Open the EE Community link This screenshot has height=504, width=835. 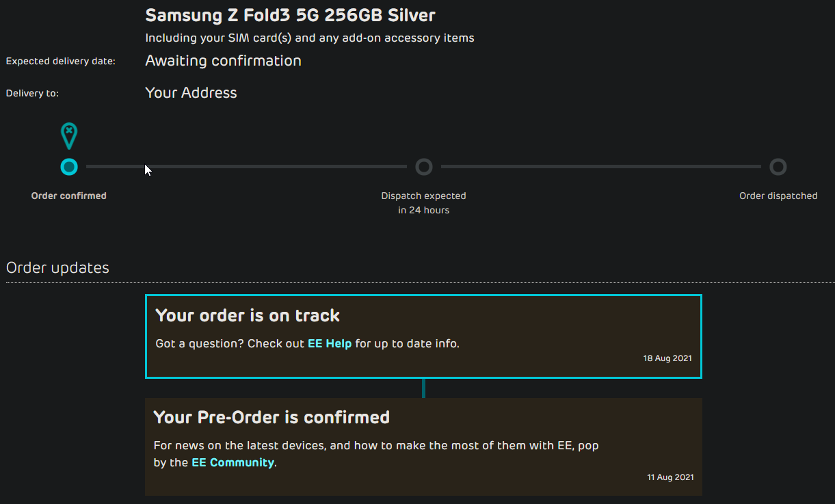[233, 462]
